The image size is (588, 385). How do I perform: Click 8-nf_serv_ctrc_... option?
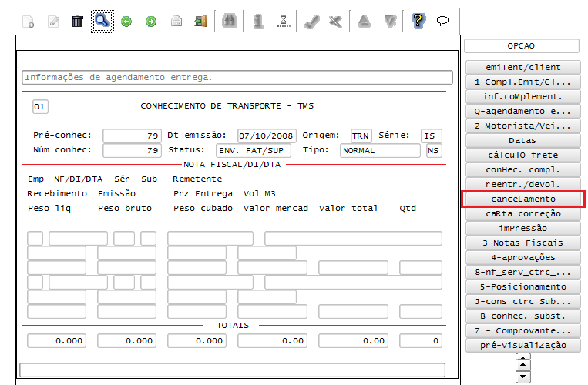(523, 272)
